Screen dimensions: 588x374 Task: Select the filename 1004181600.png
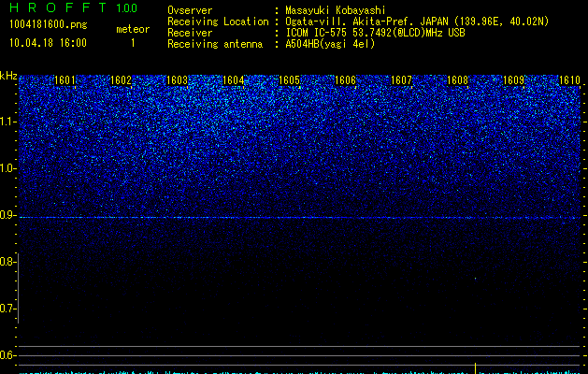(49, 24)
